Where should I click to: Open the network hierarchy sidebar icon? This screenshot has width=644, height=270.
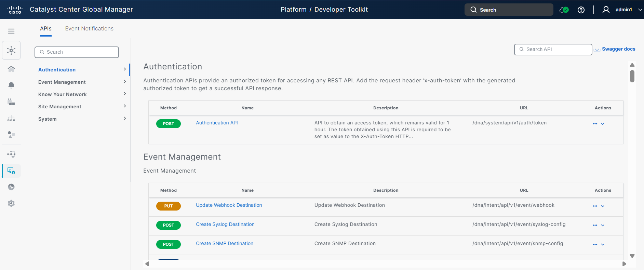click(x=11, y=119)
